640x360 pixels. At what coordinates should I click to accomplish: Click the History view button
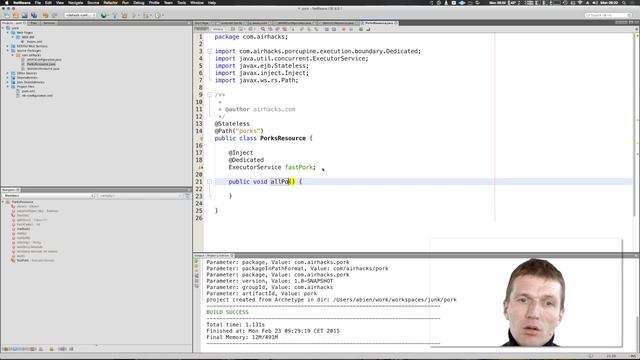(x=218, y=29)
